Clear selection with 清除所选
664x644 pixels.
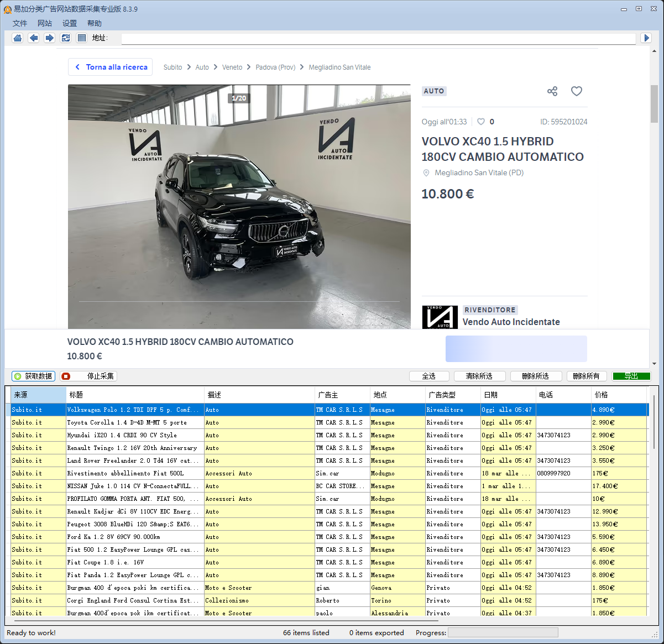coord(479,376)
